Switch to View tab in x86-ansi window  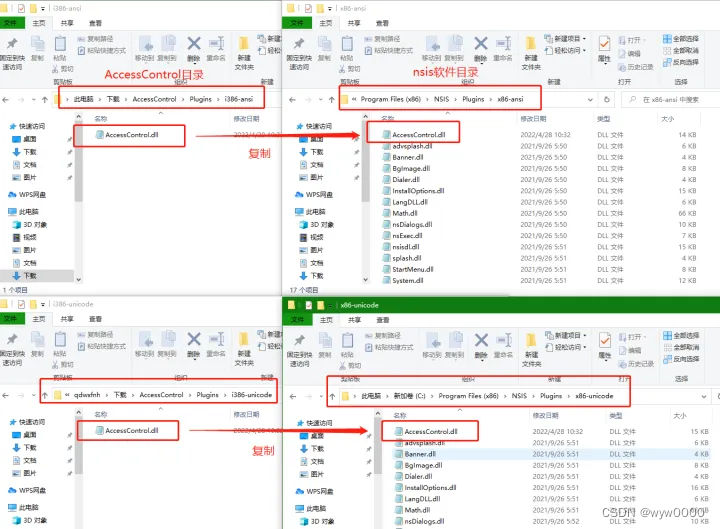(x=382, y=23)
